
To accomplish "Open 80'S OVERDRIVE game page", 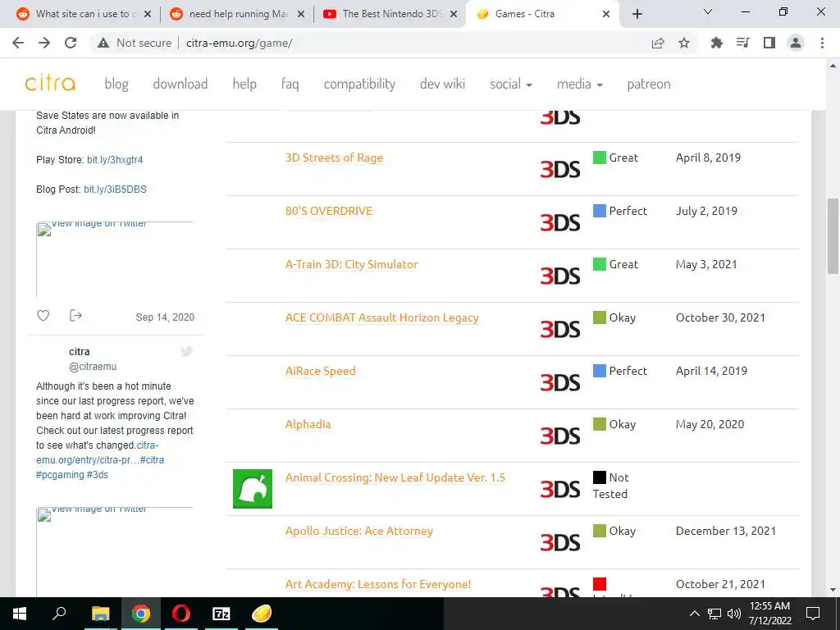I will pyautogui.click(x=328, y=211).
